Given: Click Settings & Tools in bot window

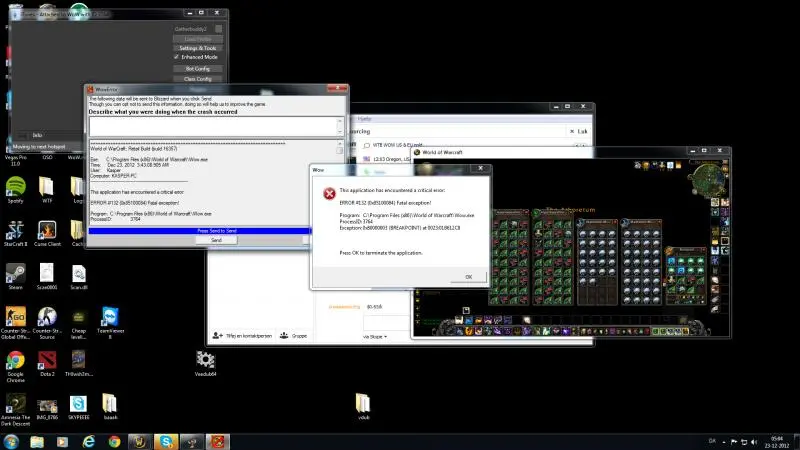Looking at the screenshot, I should (197, 48).
